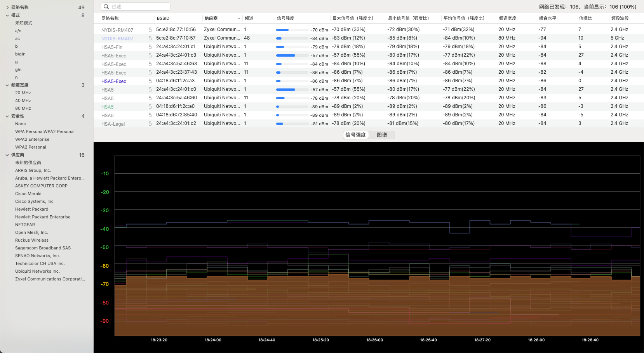
Task: Click the signal strength bar in the HSA-Legal row
Action: point(292,124)
